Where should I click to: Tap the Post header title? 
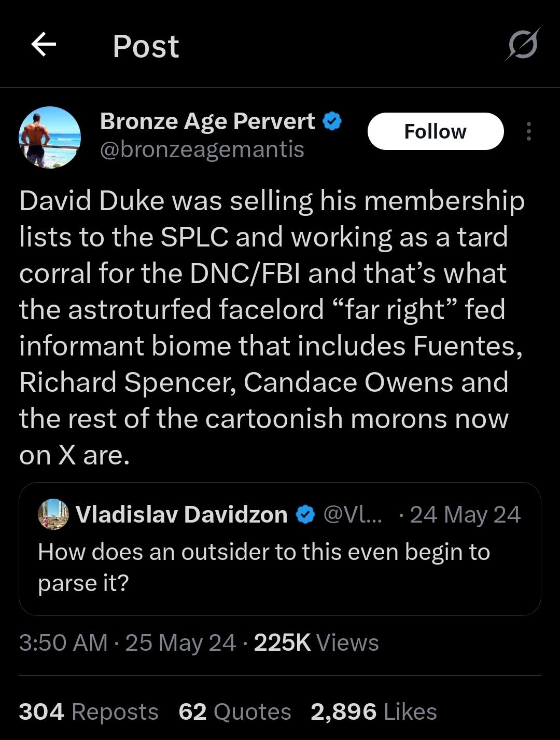pos(146,46)
